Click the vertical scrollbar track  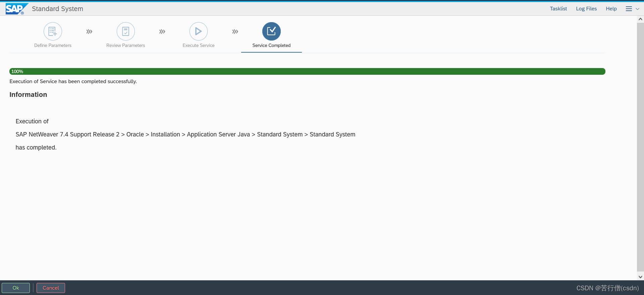[x=640, y=147]
